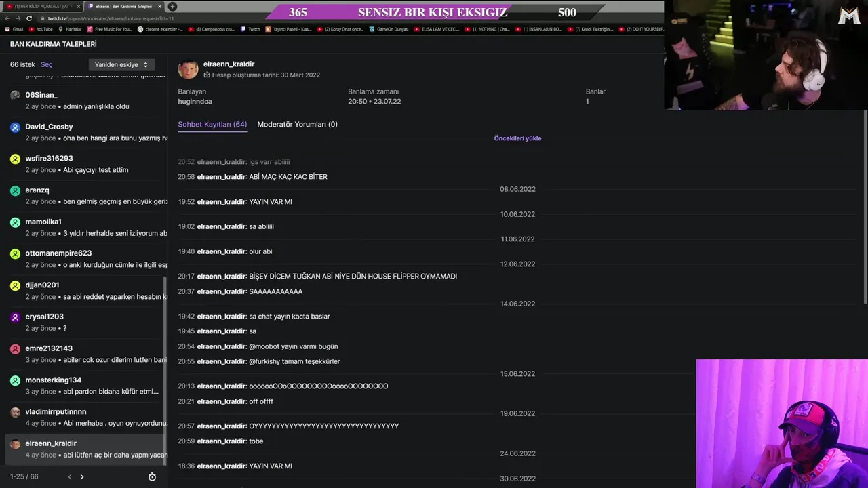
Task: Click banning moderator name 'huginndoa'
Action: coord(195,102)
